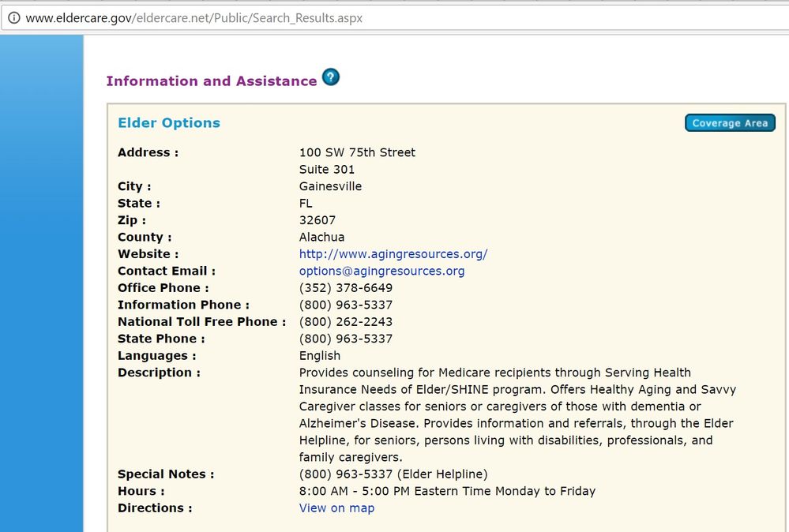This screenshot has width=789, height=532.
Task: Click the hours of operation text
Action: click(447, 491)
